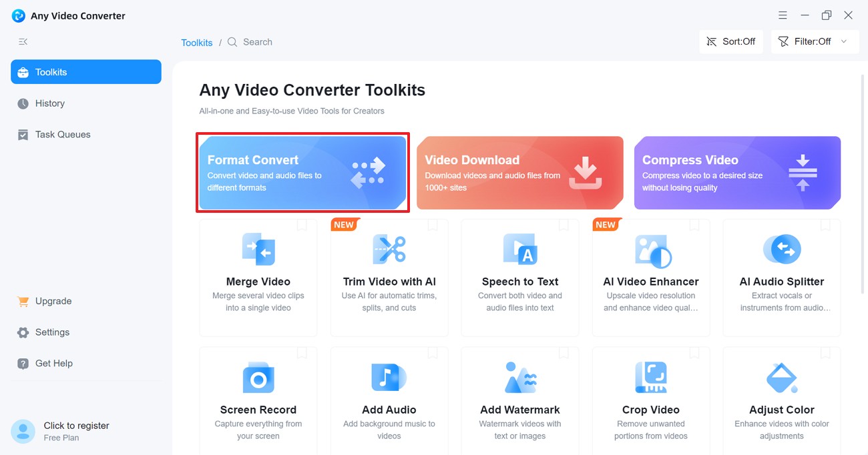
Task: Start the Screen Record tool
Action: point(258,400)
